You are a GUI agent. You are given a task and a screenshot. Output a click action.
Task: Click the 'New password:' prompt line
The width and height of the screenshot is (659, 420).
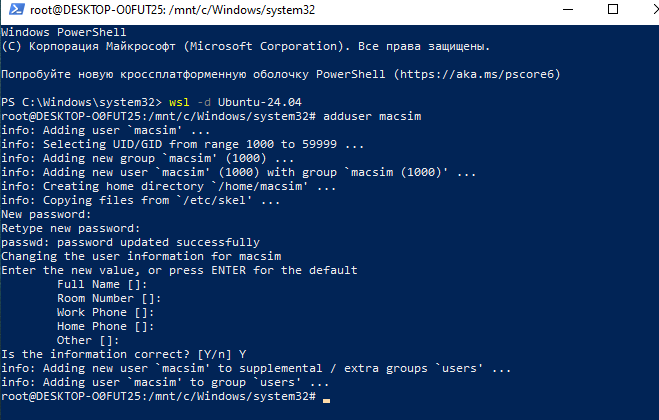[x=46, y=214]
